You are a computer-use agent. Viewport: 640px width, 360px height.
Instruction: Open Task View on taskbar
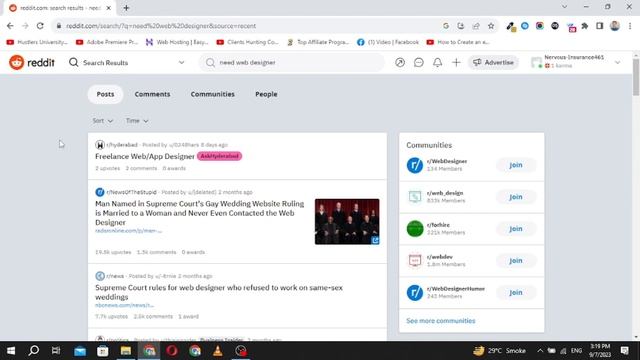coord(56,351)
